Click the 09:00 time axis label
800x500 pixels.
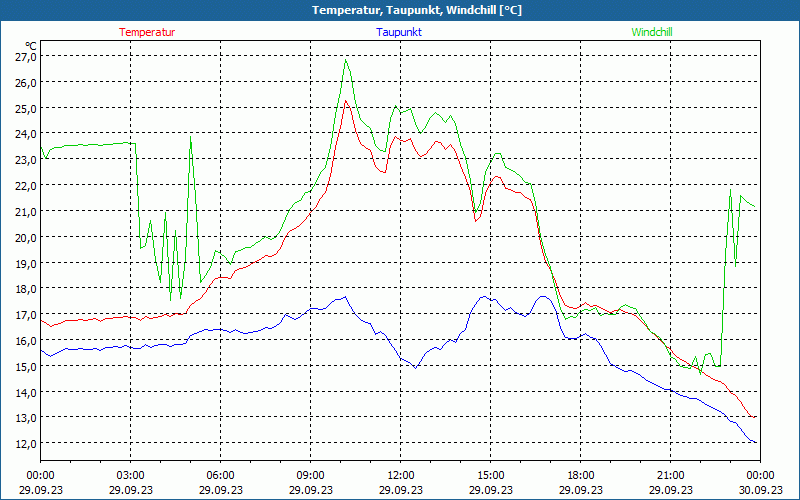point(310,476)
